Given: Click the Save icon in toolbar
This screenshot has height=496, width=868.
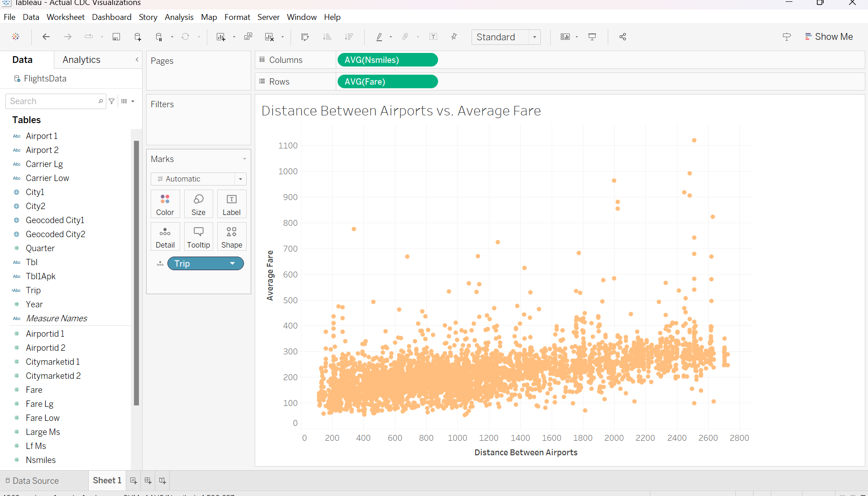Looking at the screenshot, I should pyautogui.click(x=116, y=37).
